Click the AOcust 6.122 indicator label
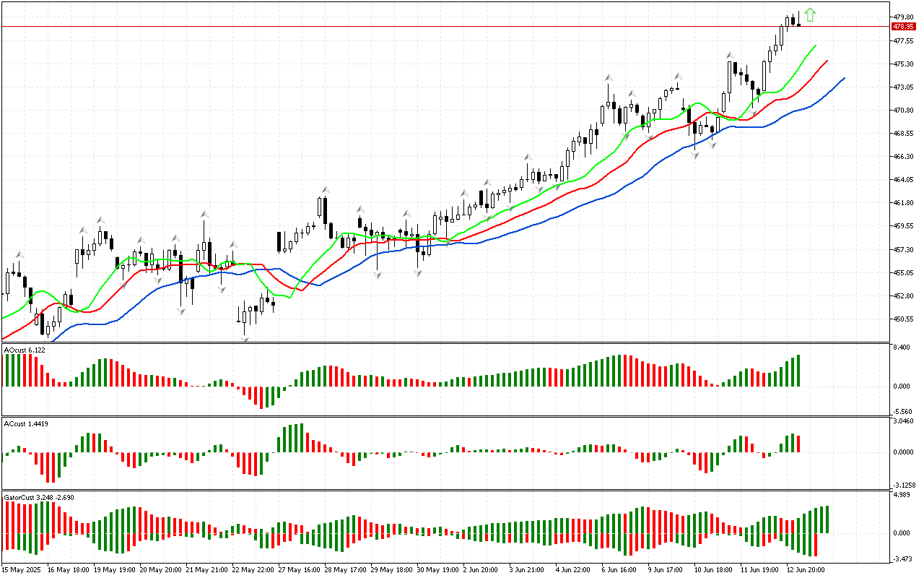This screenshot has width=924, height=578. point(25,350)
